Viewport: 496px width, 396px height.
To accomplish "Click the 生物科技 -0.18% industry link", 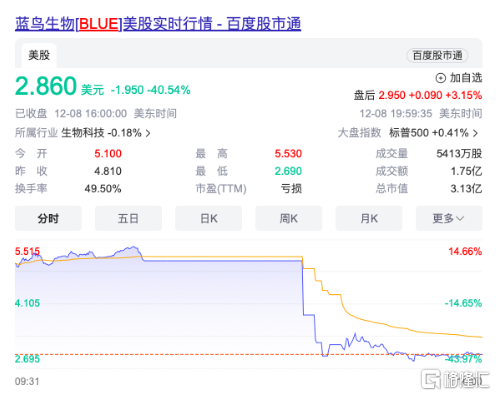I will (x=101, y=133).
